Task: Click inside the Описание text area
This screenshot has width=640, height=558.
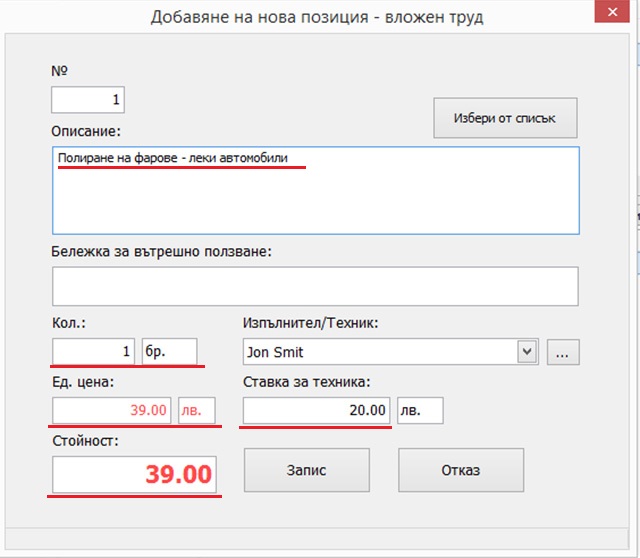Action: point(316,190)
